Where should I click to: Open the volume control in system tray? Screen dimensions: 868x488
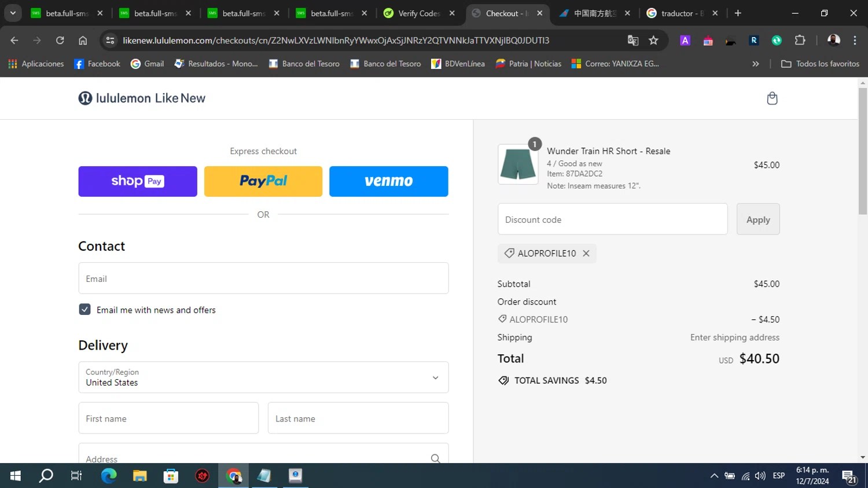pos(760,476)
